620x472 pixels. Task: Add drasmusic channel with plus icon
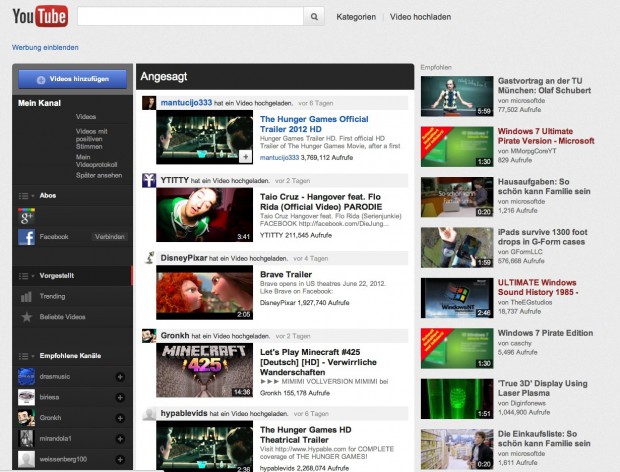120,377
